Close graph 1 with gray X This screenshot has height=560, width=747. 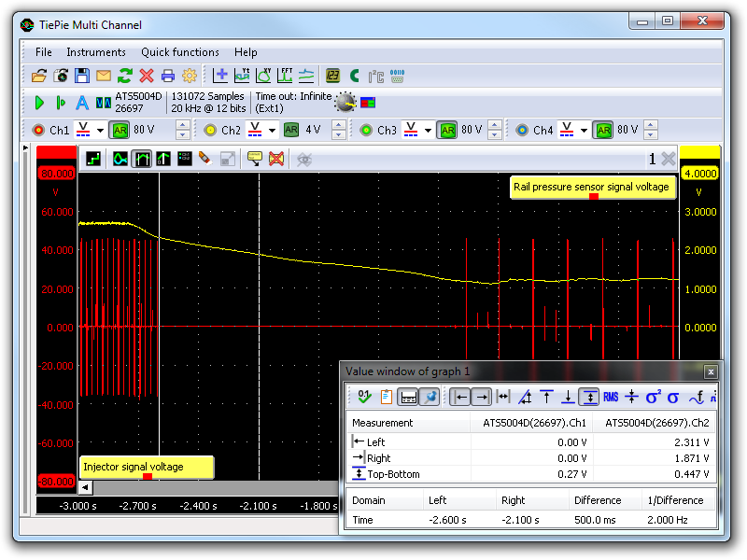coord(669,159)
